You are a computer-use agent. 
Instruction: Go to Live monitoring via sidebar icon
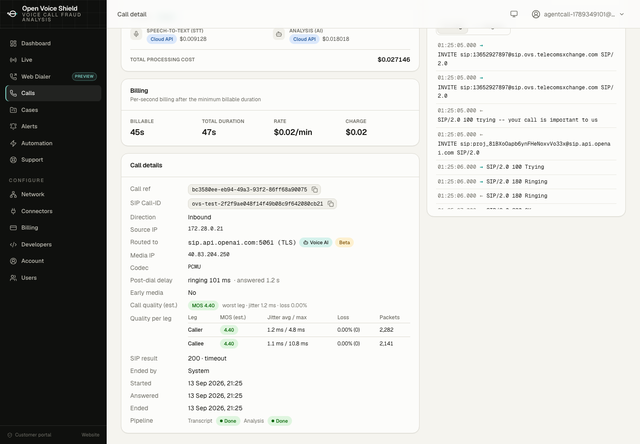click(13, 60)
